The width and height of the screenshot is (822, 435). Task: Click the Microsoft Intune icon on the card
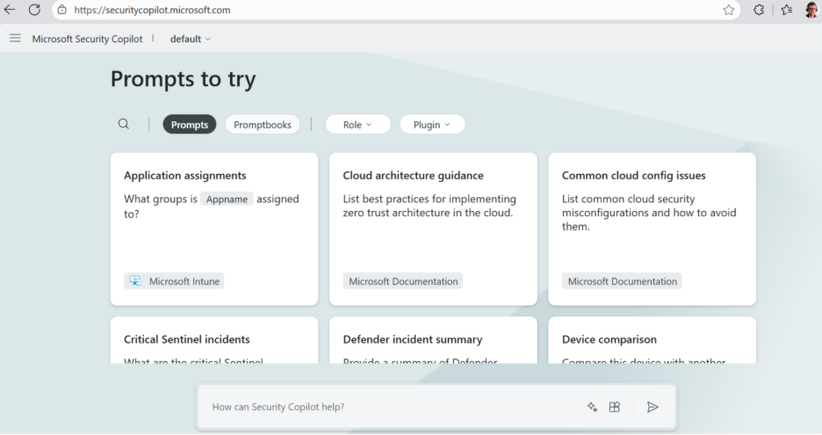click(135, 281)
